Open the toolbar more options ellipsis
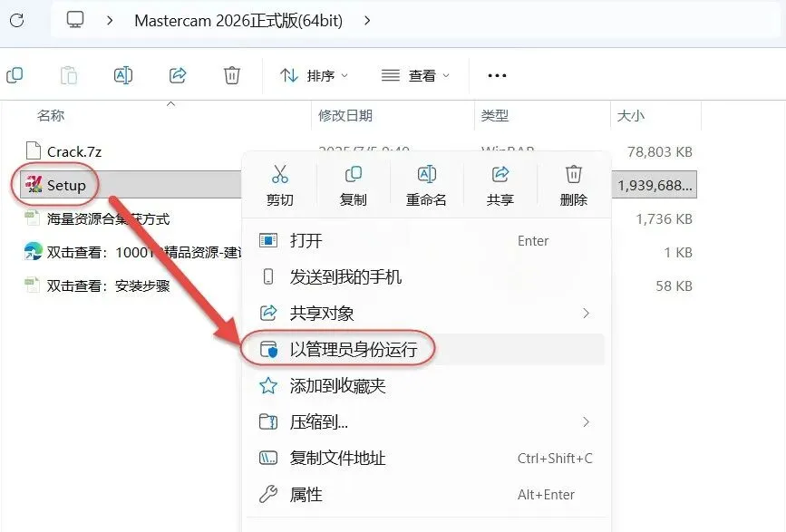This screenshot has height=532, width=786. [497, 75]
